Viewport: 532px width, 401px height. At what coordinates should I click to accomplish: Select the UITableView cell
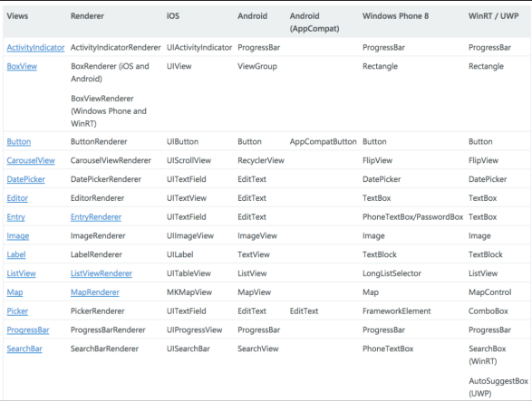pos(189,273)
